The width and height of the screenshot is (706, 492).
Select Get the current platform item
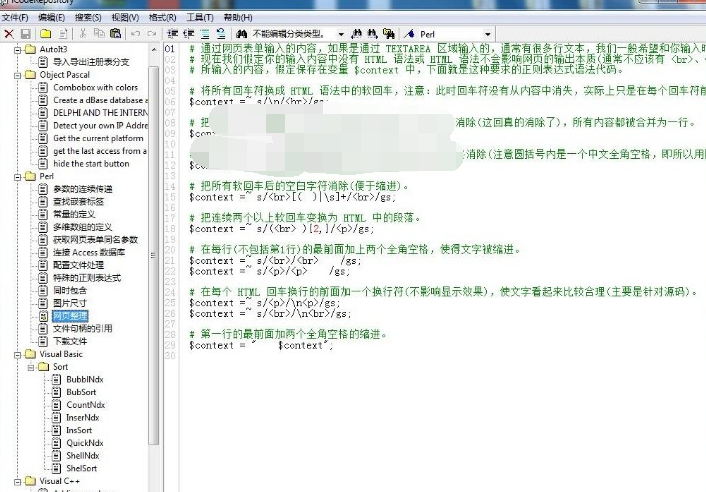(98, 138)
